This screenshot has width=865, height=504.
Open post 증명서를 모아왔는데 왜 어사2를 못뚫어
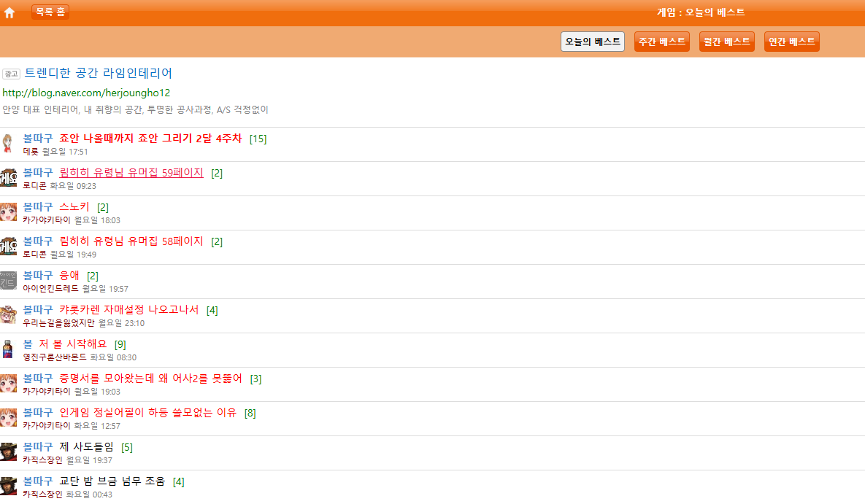point(150,379)
